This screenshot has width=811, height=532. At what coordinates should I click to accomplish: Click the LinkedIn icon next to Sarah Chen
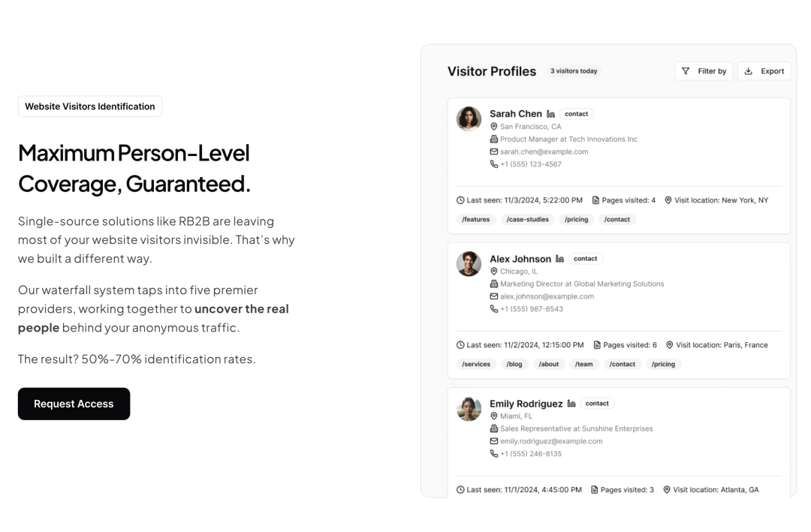[x=551, y=114]
